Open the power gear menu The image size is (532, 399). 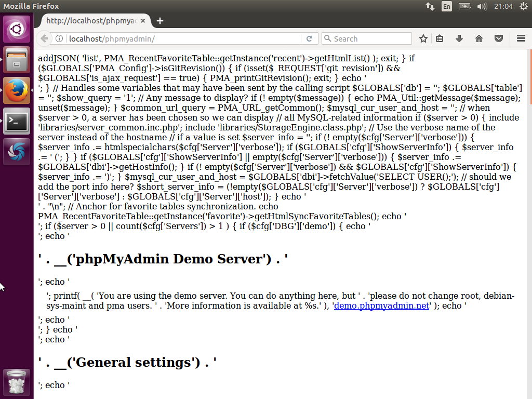click(524, 6)
